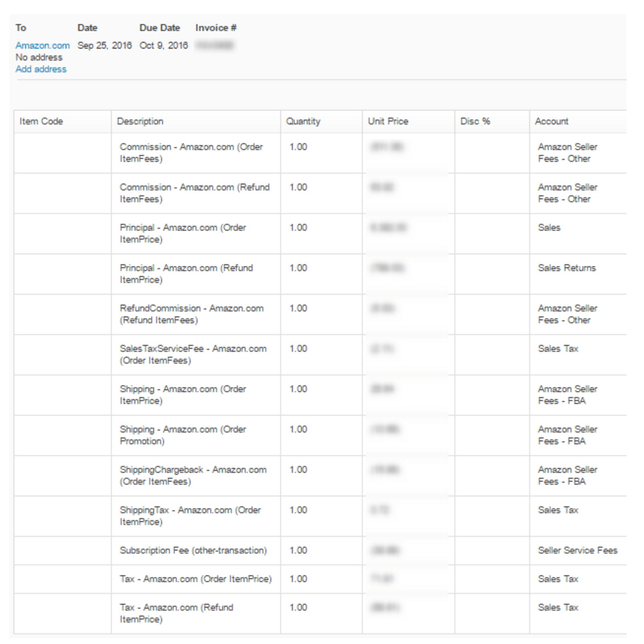Click account cell in Commission Order ItemFees row
This screenshot has height=644, width=644.
pos(578,153)
